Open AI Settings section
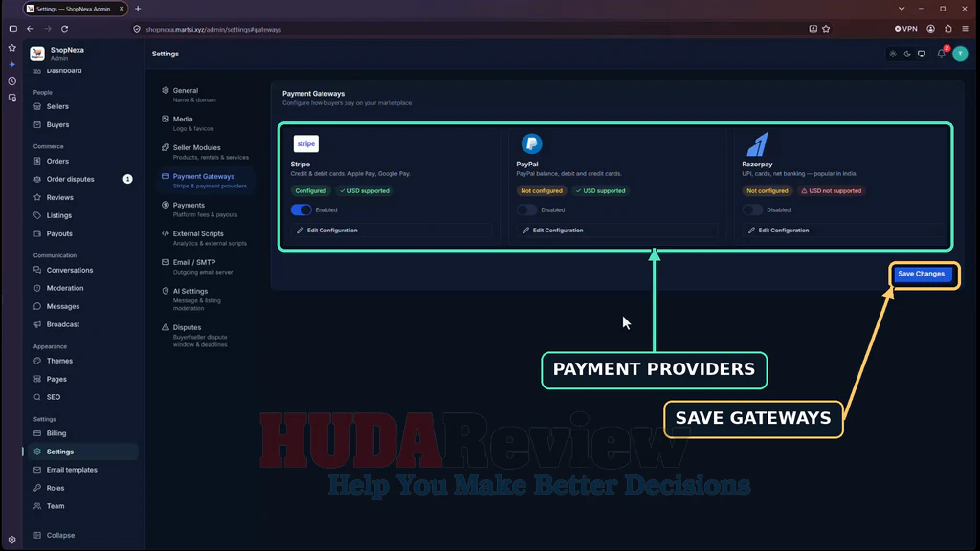The width and height of the screenshot is (980, 551). coord(205,299)
